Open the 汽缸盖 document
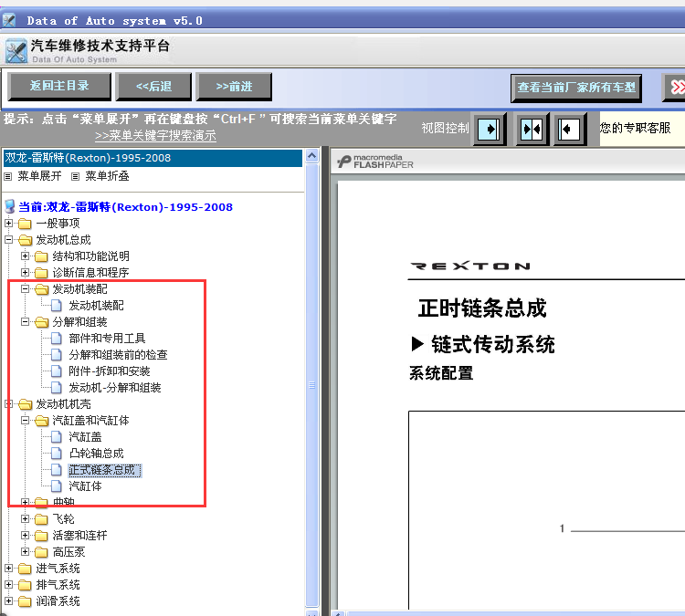Viewport: 685px width, 616px height. (85, 436)
